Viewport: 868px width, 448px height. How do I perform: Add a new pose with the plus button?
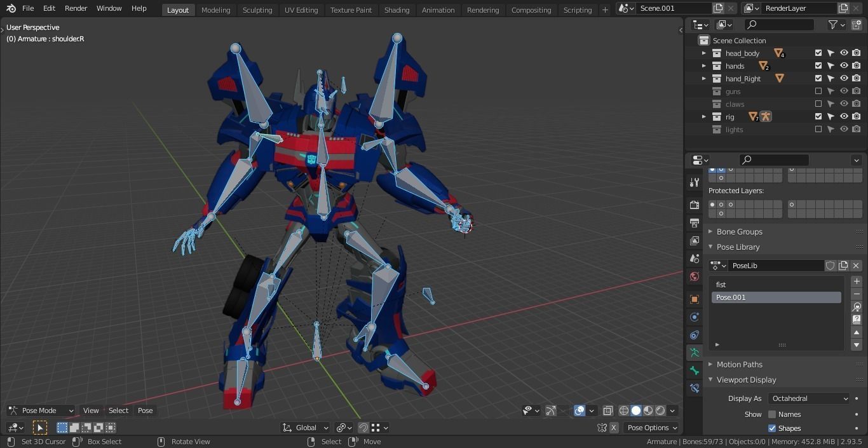tap(857, 282)
